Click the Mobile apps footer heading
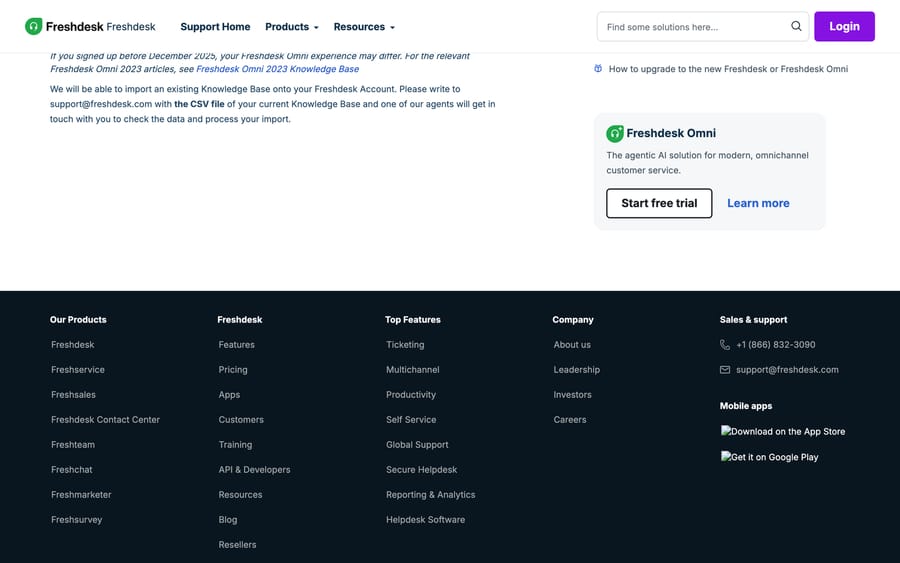900x563 pixels. (746, 406)
